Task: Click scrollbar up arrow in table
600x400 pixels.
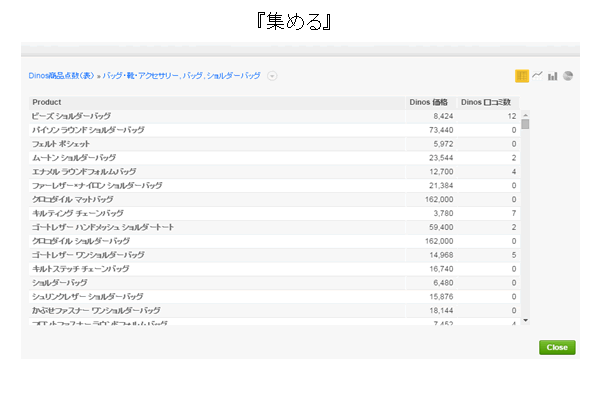Action: pos(525,114)
